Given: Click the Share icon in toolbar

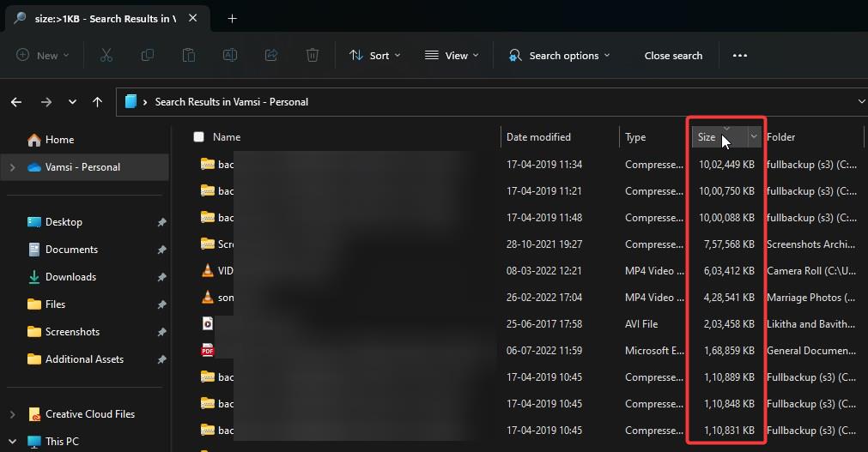Looking at the screenshot, I should tap(271, 56).
